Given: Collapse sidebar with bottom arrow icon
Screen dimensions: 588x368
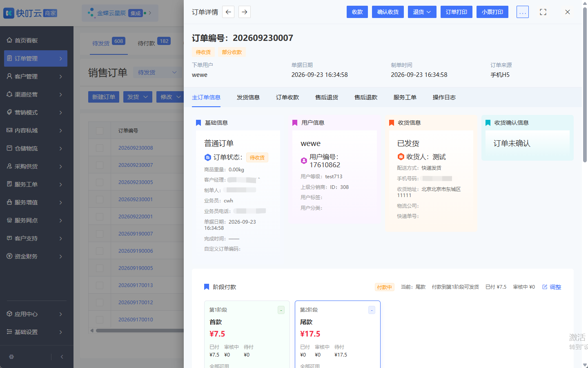Looking at the screenshot, I should click(x=62, y=357).
